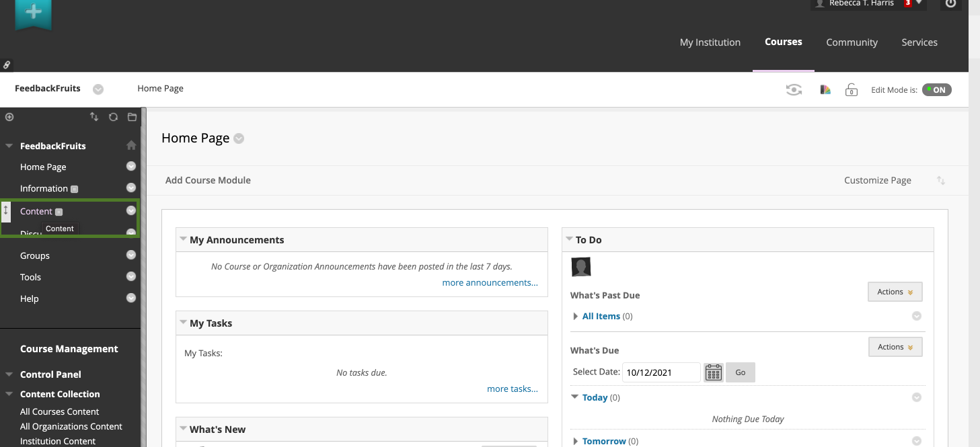Open more announcements link
Viewport: 980px width, 447px height.
490,282
